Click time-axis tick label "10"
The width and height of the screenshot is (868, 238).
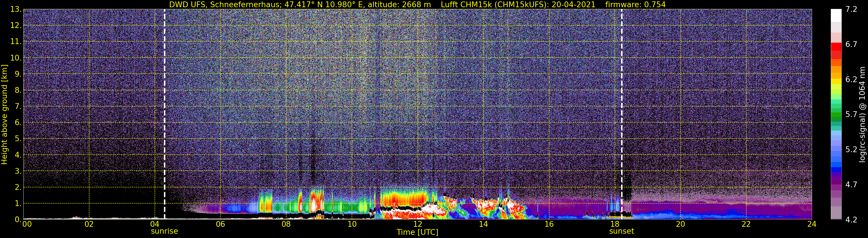pos(352,224)
